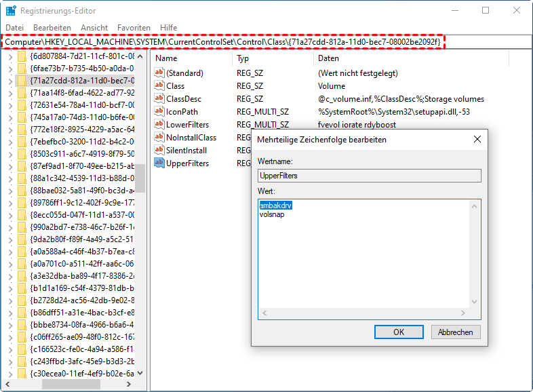Expand the {a3e32dba-ba89-4f17 key

coord(10,277)
